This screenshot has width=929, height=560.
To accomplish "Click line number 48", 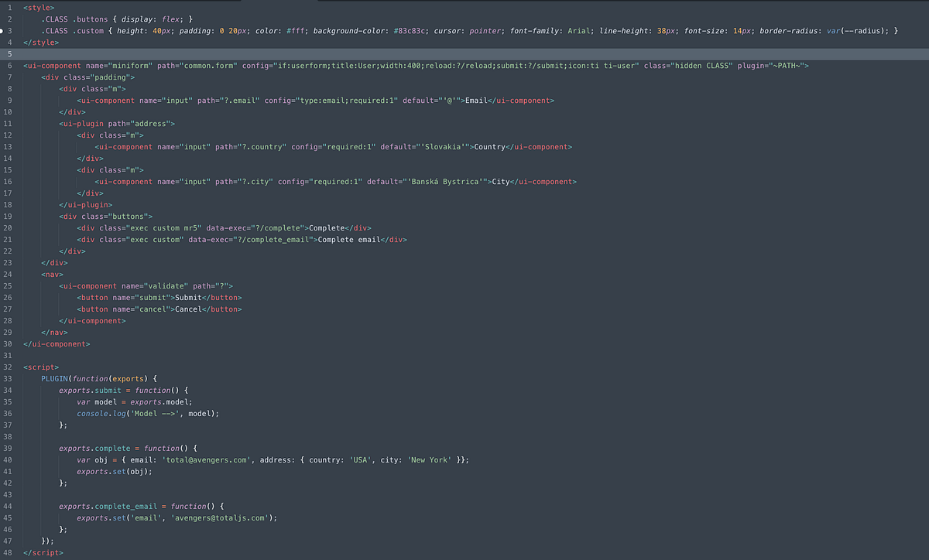I will [8, 552].
